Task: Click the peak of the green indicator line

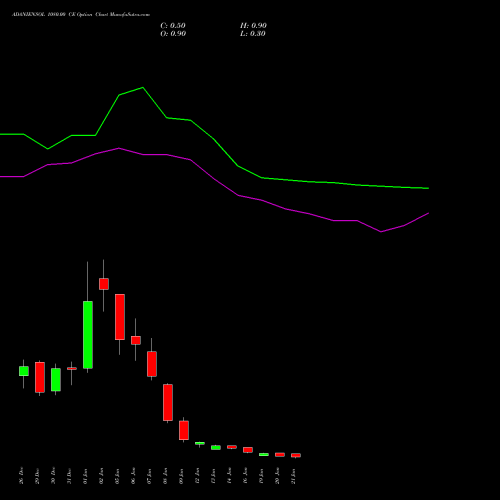Action: [143, 88]
